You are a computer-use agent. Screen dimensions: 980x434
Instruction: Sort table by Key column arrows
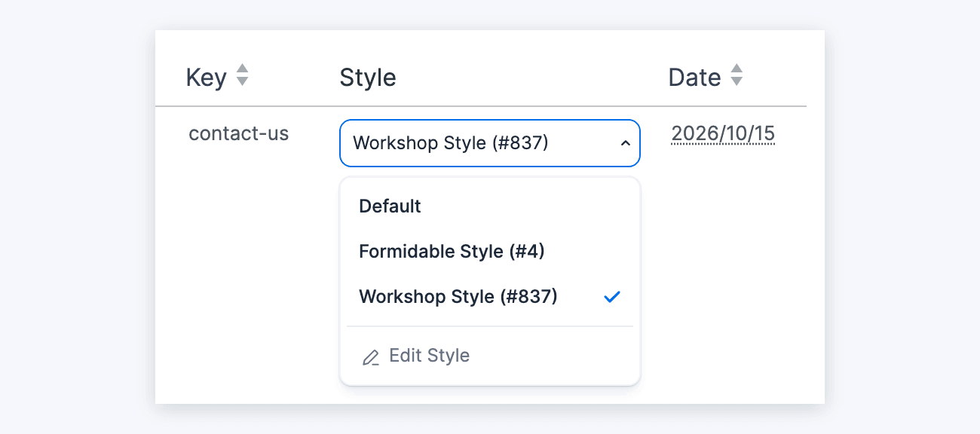click(x=242, y=75)
